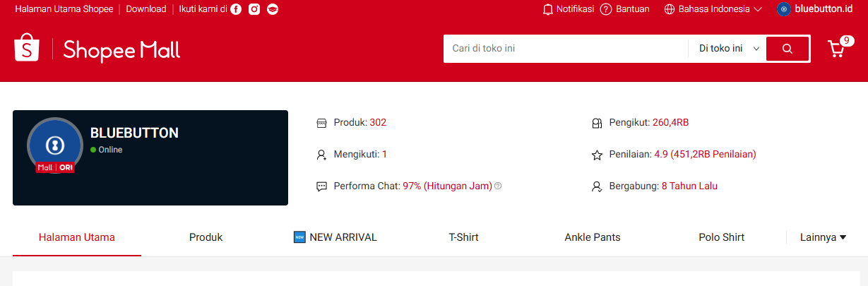Click the Shopee Mall logo text
The height and width of the screenshot is (286, 868).
121,50
